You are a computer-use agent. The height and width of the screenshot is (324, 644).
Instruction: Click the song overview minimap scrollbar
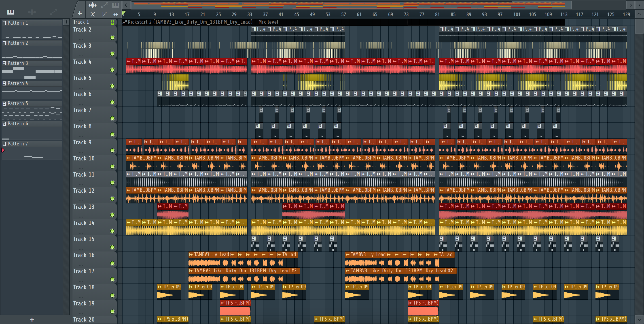coord(351,5)
